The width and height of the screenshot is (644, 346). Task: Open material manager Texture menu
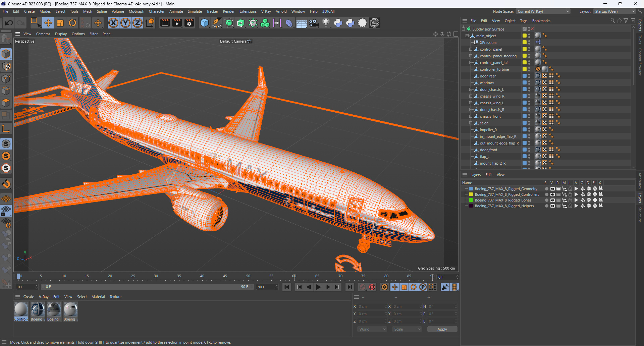click(115, 297)
